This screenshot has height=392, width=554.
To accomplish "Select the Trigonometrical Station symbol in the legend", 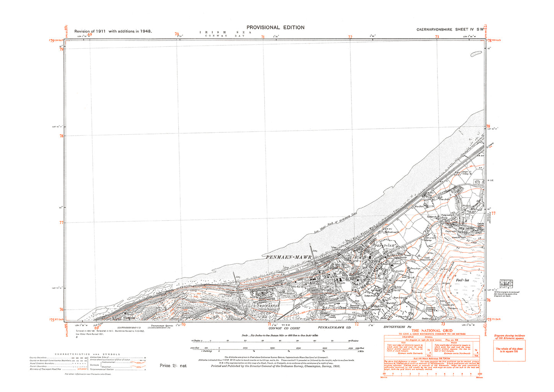I will [145, 370].
